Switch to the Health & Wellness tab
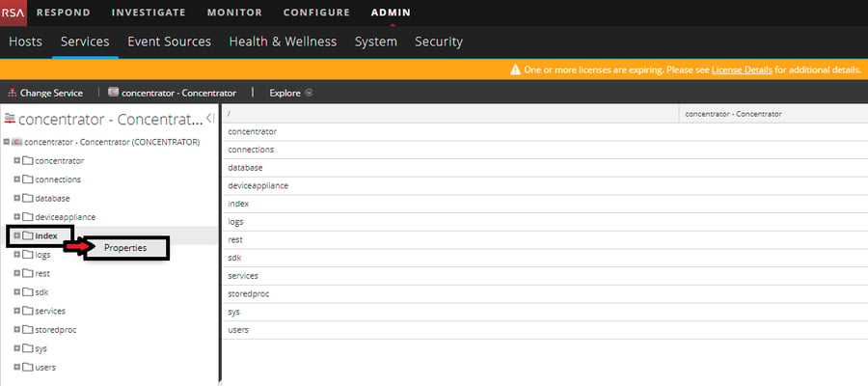The image size is (868, 386). 283,41
